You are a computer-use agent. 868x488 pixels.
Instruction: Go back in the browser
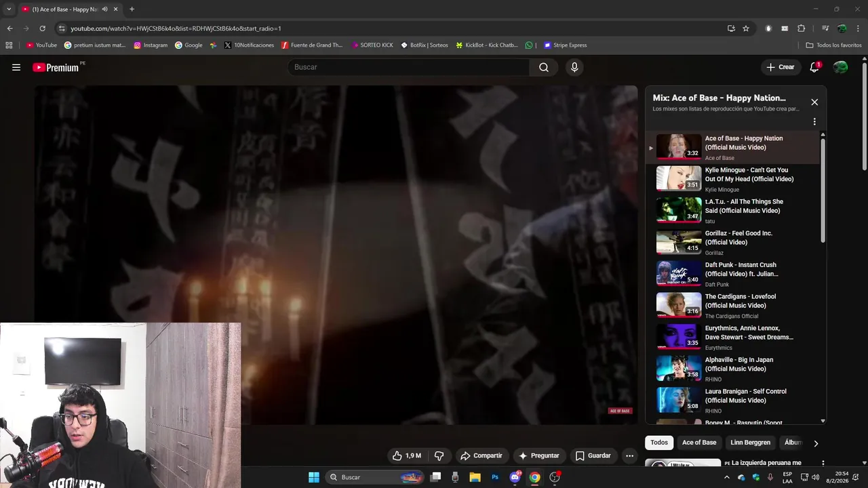(x=9, y=28)
